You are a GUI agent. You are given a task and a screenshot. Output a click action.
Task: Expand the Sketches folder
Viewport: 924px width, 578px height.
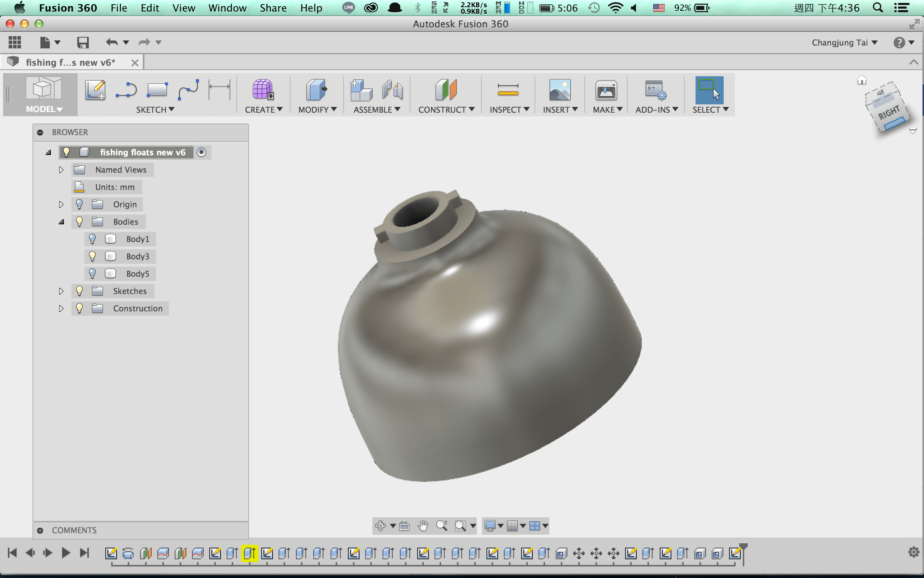pyautogui.click(x=61, y=291)
